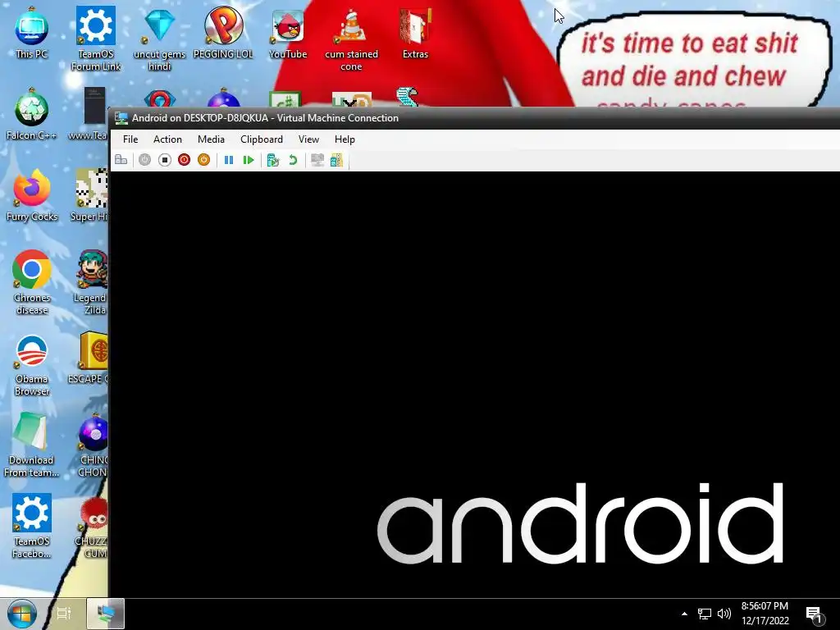Reset the VM using the green play-bar icon
This screenshot has width=840, height=630.
click(248, 160)
